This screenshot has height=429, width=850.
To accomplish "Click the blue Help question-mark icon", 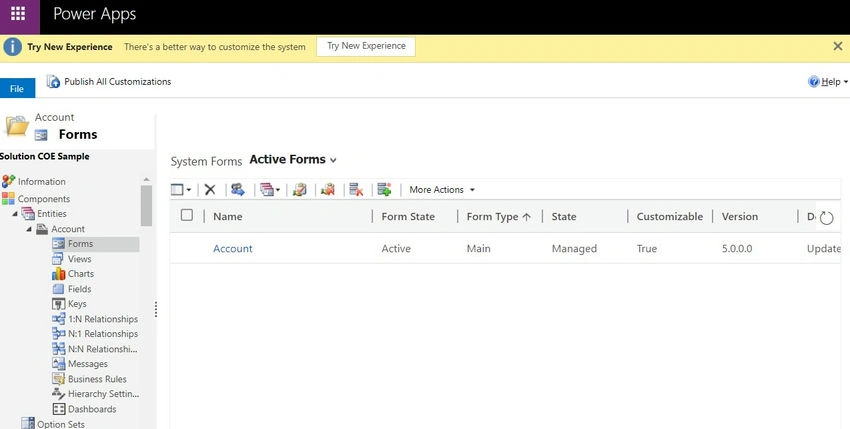I will click(814, 82).
